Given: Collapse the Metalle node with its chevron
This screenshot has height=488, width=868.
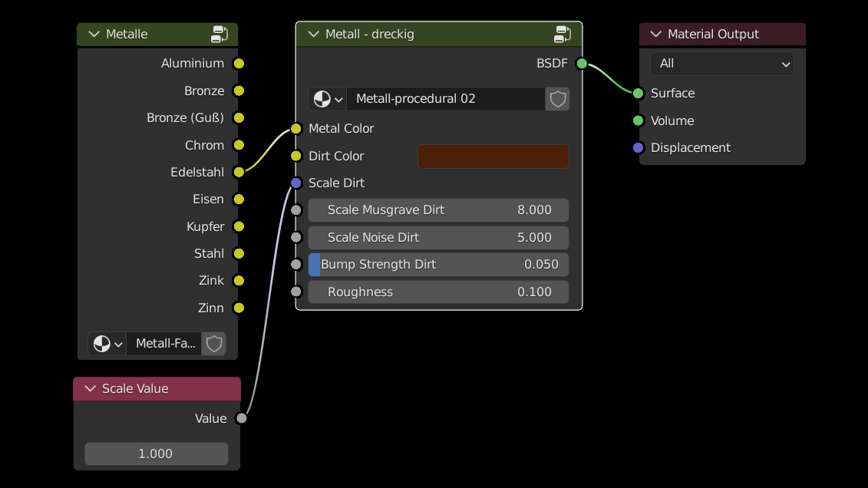Looking at the screenshot, I should coord(94,34).
